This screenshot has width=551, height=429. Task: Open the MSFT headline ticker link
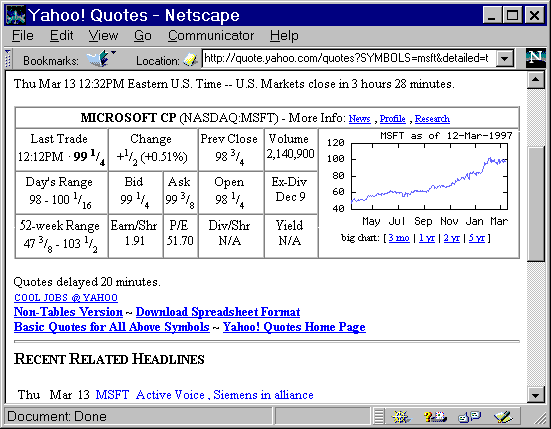[112, 395]
